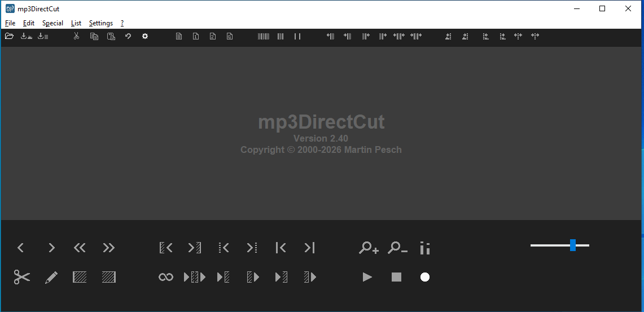644x312 pixels.
Task: Go to file start with solid bar-left-arrow button
Action: pyautogui.click(x=281, y=248)
